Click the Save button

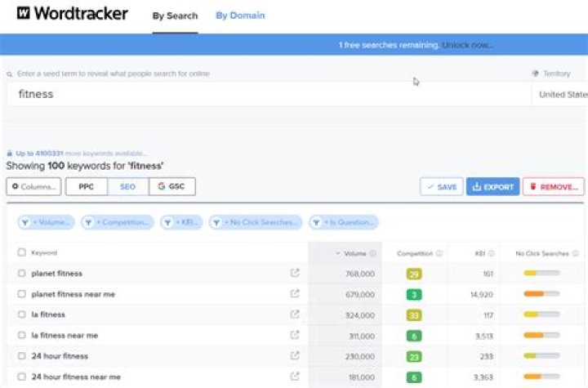tap(442, 186)
